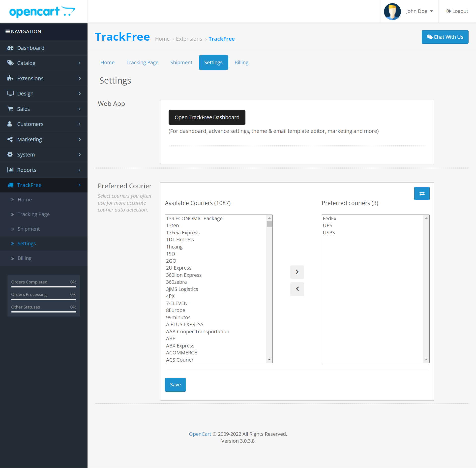This screenshot has height=468, width=476.
Task: Click double-chevron beside sidebar Billing
Action: coord(12,258)
